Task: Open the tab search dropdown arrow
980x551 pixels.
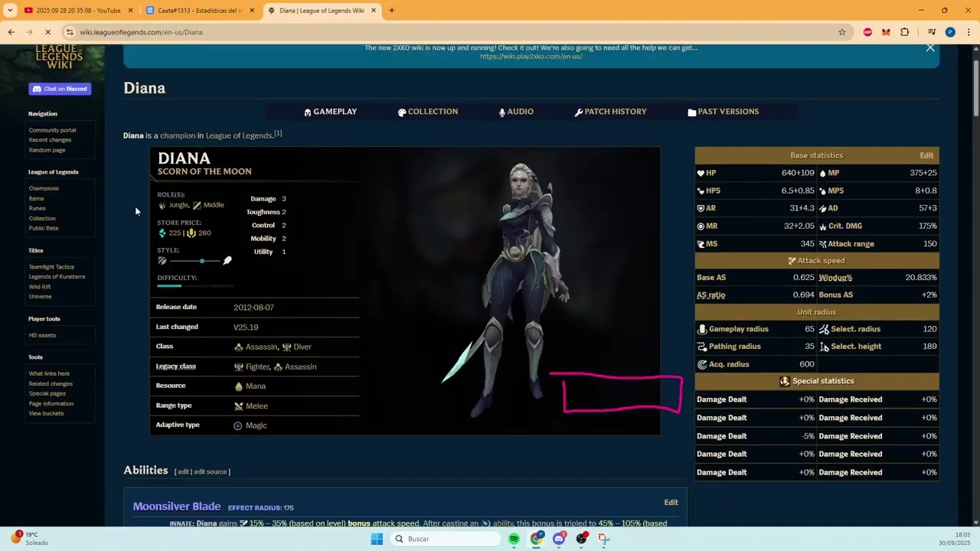Action: tap(10, 11)
